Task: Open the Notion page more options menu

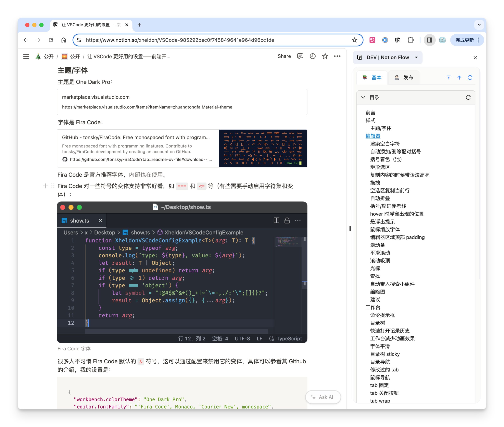Action: tap(337, 56)
